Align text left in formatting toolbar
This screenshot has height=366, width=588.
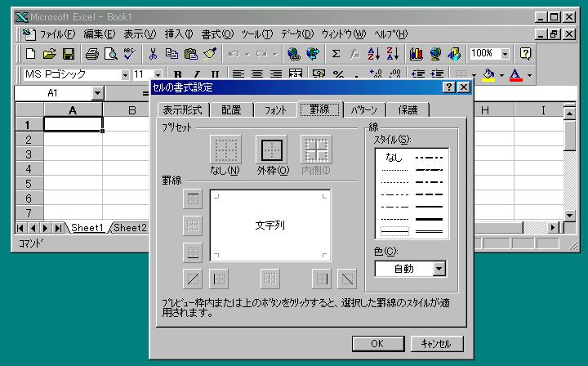[238, 74]
